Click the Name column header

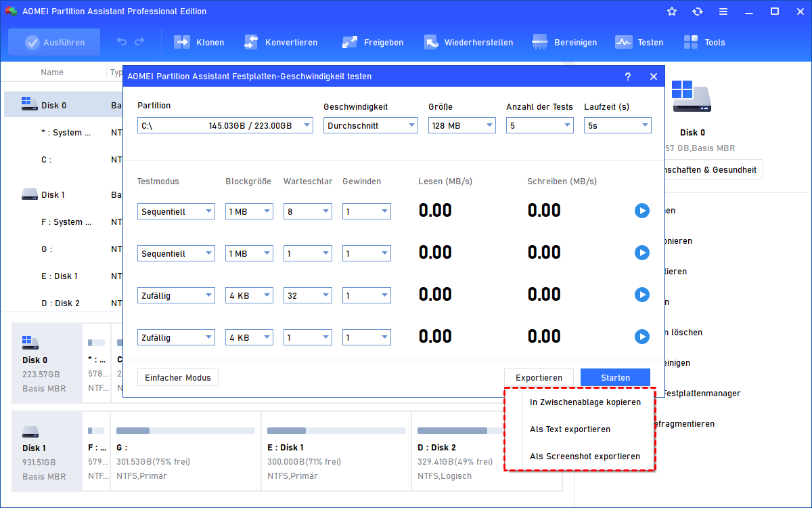52,72
